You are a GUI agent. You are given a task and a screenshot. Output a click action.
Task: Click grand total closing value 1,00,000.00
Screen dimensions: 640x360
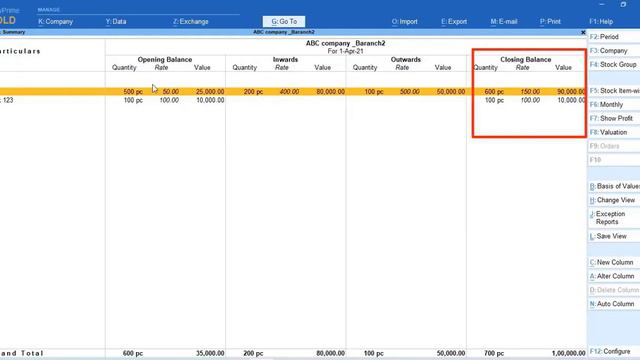click(x=569, y=353)
